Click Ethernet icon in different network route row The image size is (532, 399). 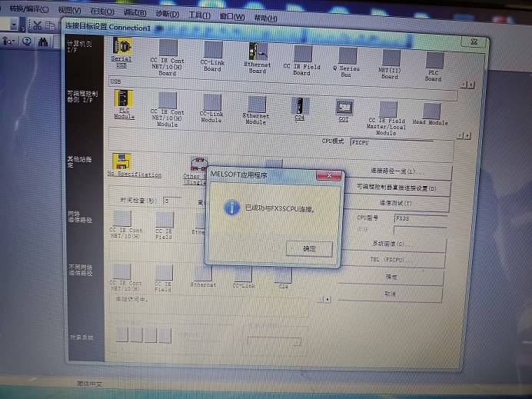pos(203,274)
